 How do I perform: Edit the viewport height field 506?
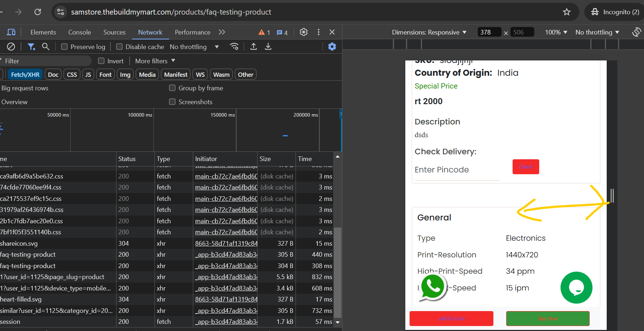[522, 32]
